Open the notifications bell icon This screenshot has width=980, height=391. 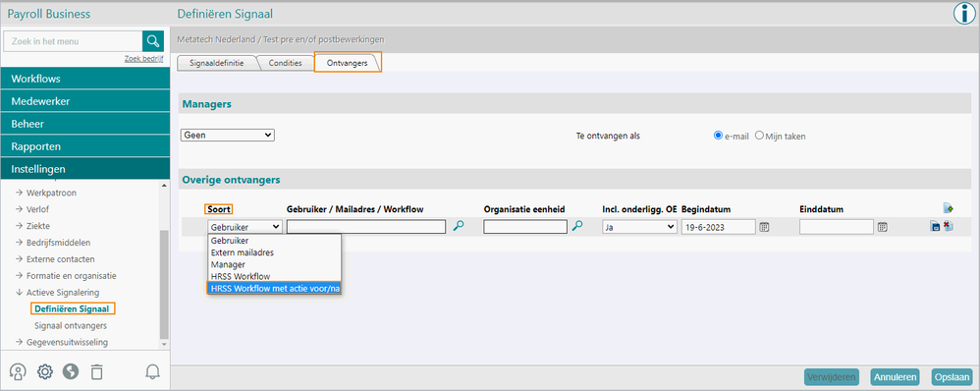pos(152,372)
